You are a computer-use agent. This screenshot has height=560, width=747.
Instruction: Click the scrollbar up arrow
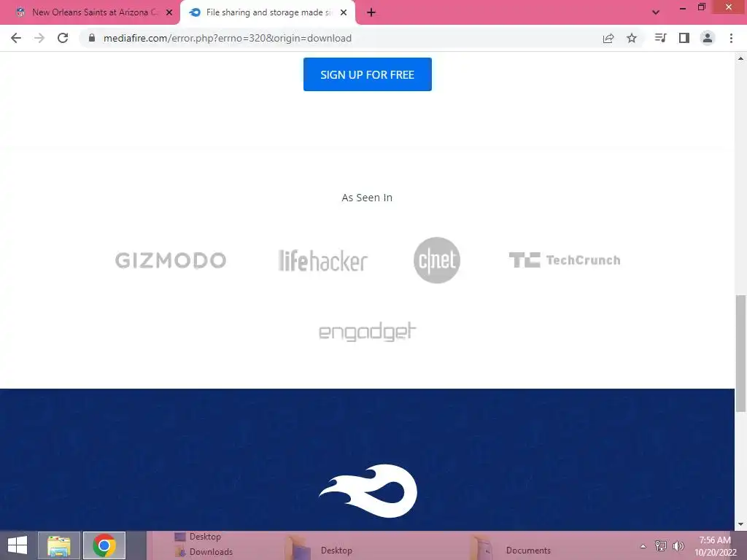coord(741,58)
